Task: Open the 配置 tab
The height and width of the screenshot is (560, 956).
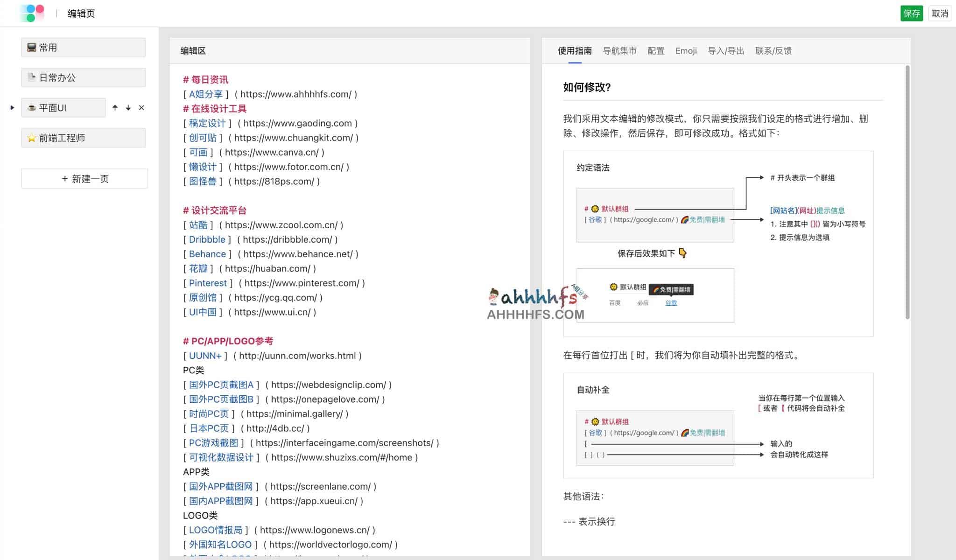Action: coord(656,50)
